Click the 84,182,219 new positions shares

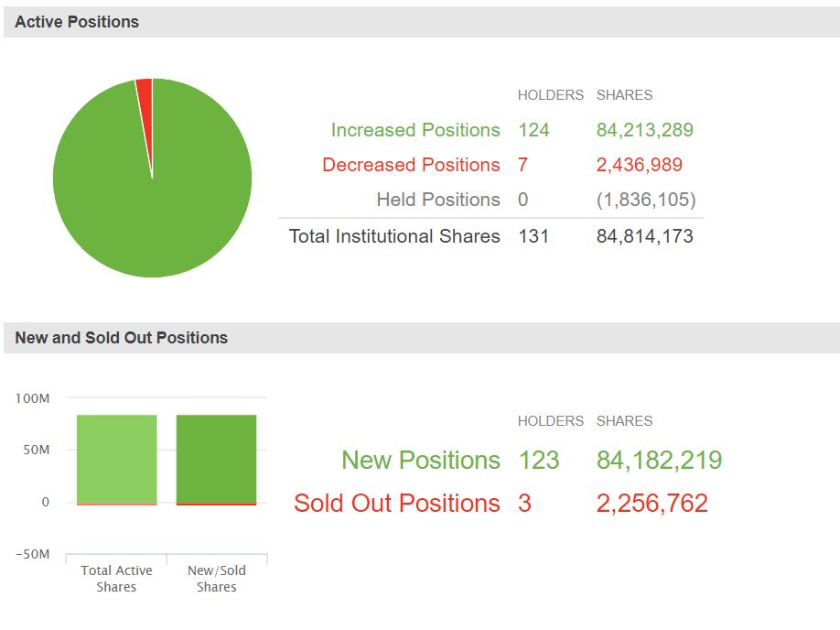pyautogui.click(x=660, y=460)
